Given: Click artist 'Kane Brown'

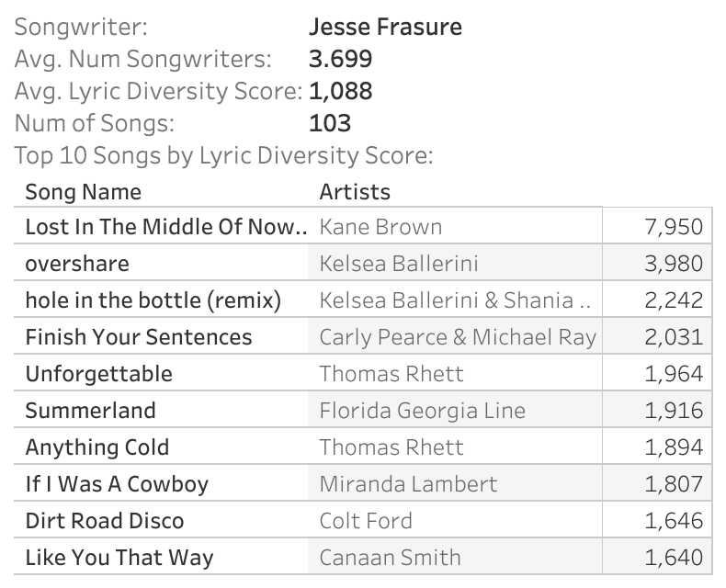Looking at the screenshot, I should (x=380, y=227).
